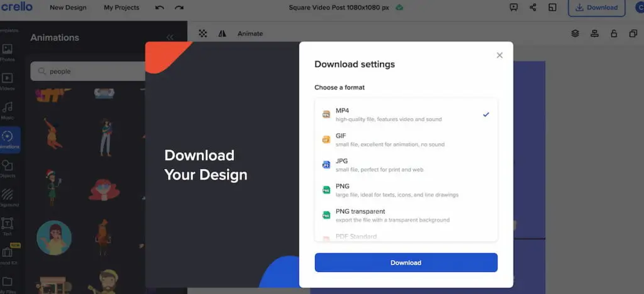This screenshot has height=294, width=644.
Task: Open the Backgrounds sidebar panel
Action: pos(8,198)
